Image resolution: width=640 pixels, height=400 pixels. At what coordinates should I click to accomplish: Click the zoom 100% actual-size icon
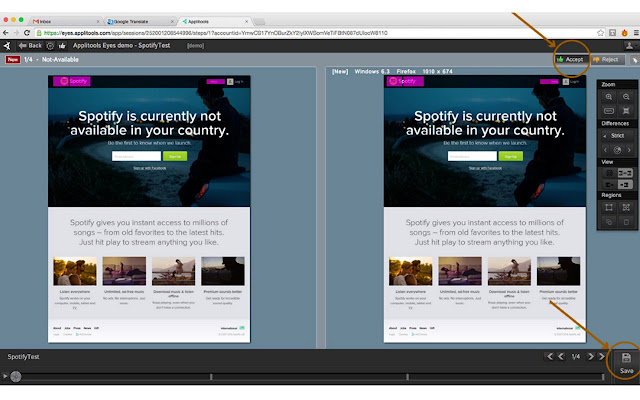(x=609, y=111)
